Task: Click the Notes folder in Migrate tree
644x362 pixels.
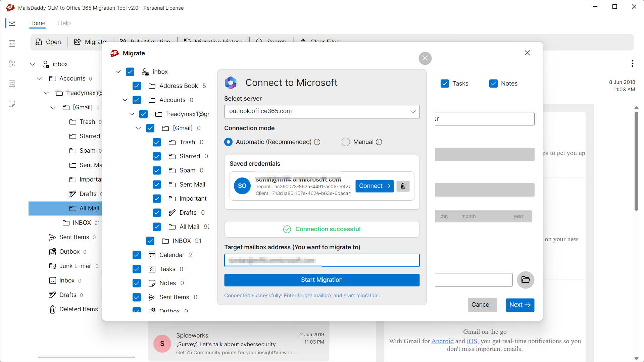Action: pyautogui.click(x=167, y=283)
